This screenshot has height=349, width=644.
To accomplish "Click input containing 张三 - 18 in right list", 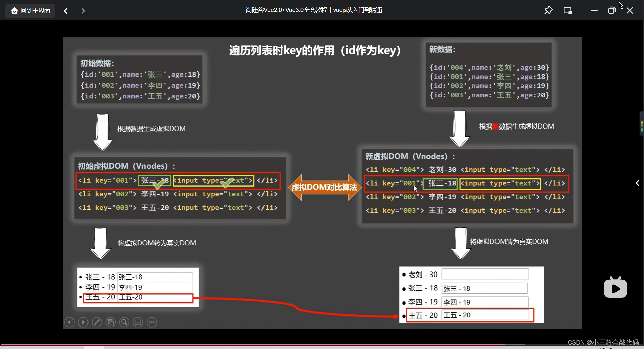I will click(484, 288).
